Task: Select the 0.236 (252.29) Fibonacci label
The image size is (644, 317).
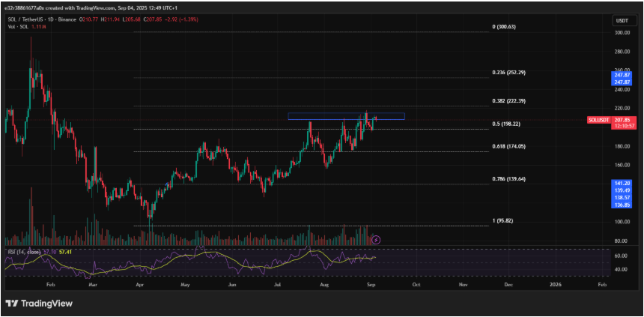Action: pos(509,73)
